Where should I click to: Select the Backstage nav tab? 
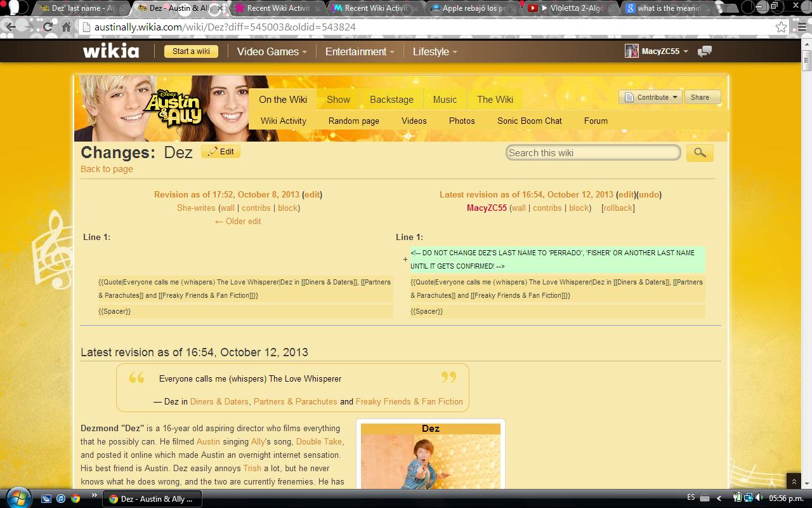coord(391,99)
